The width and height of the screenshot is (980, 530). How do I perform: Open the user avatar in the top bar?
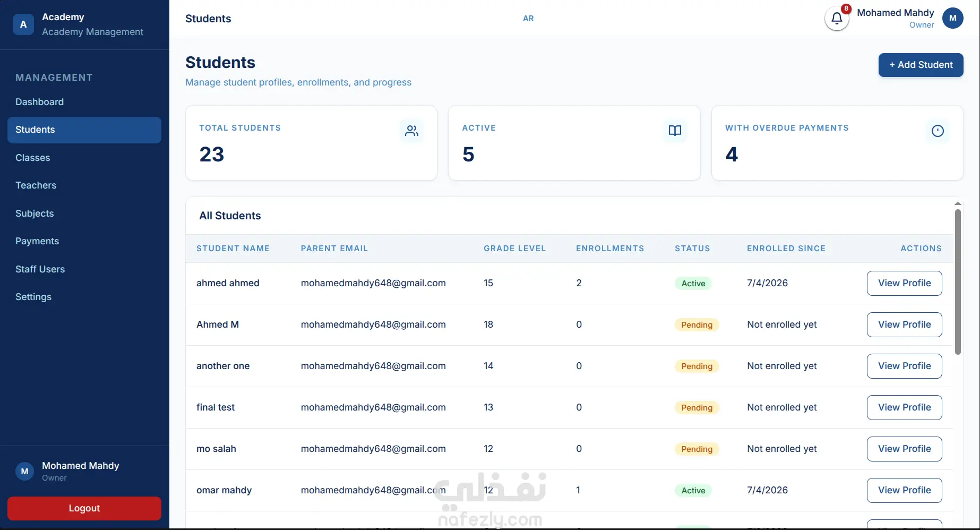coord(953,18)
